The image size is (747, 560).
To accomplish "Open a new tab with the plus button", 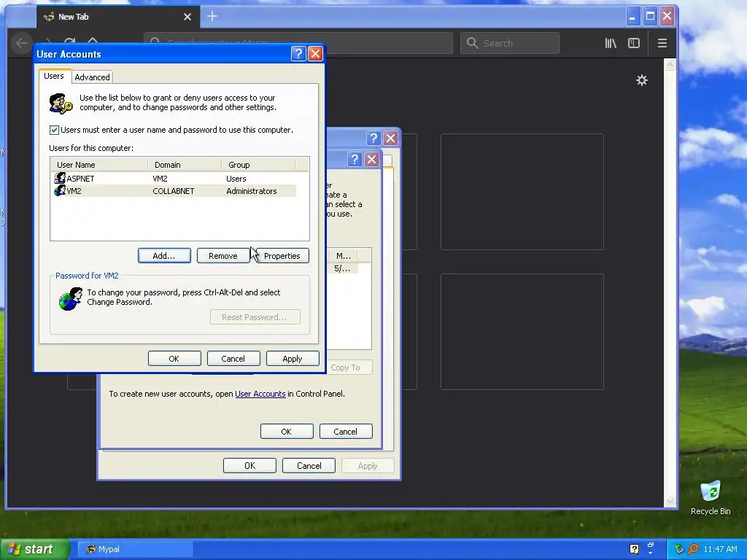I will (x=212, y=17).
